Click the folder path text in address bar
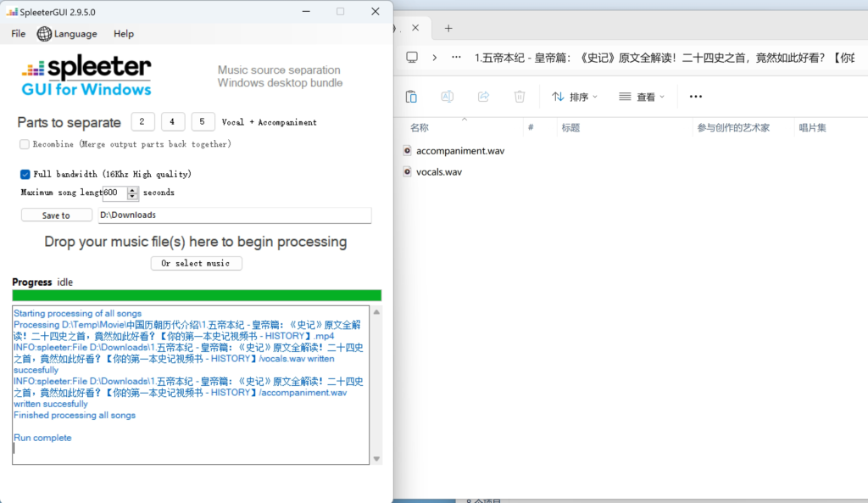Image resolution: width=868 pixels, height=503 pixels. [665, 58]
